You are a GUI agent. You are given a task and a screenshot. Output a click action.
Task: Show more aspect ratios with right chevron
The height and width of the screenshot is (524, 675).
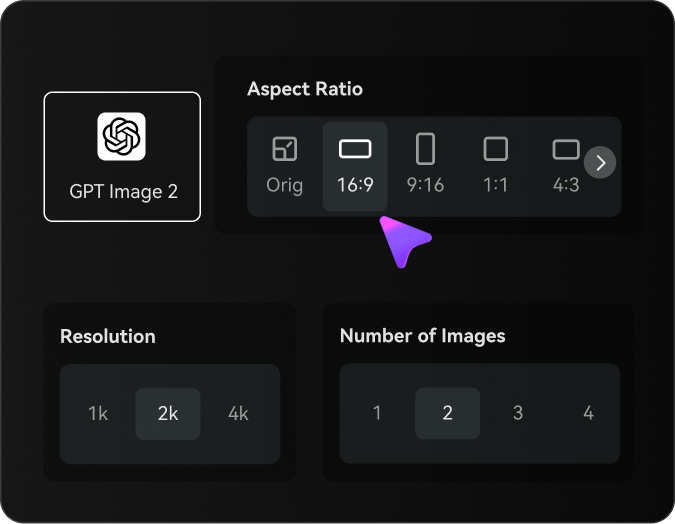pos(600,162)
